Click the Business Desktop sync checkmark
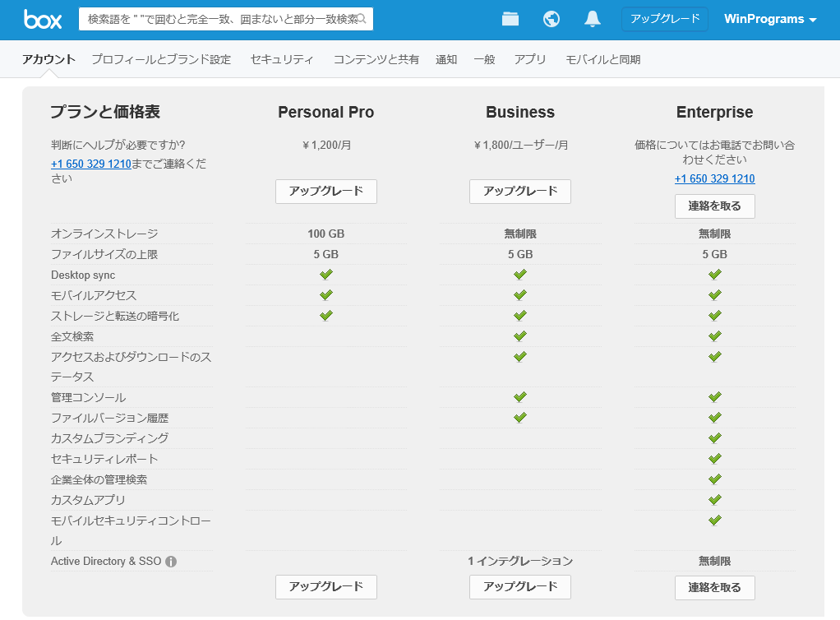 pos(520,275)
